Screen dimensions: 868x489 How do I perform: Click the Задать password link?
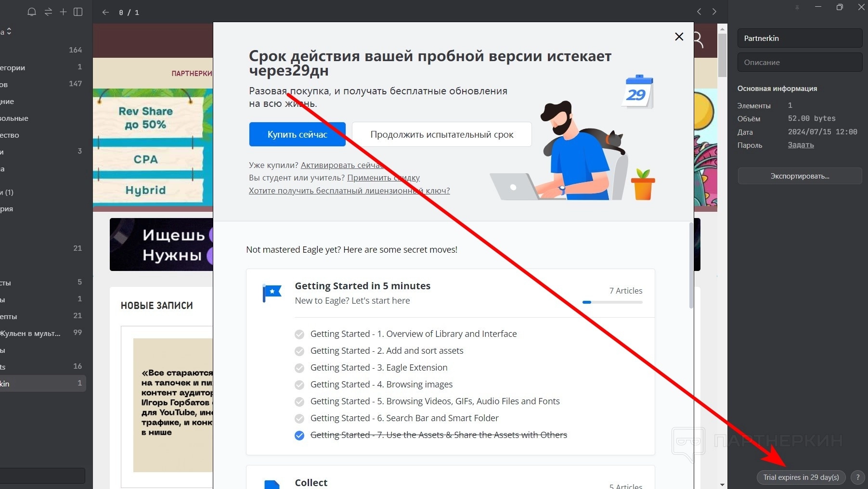(801, 145)
